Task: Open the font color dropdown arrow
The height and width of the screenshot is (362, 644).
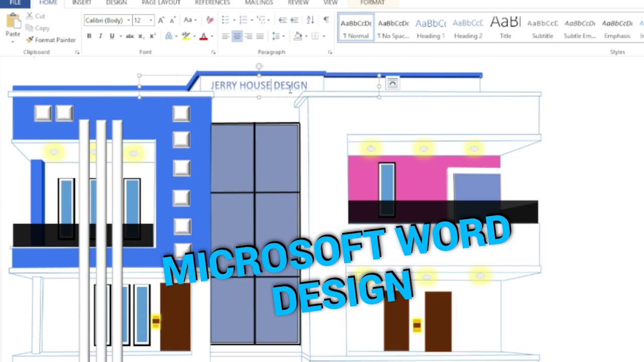Action: (x=212, y=36)
